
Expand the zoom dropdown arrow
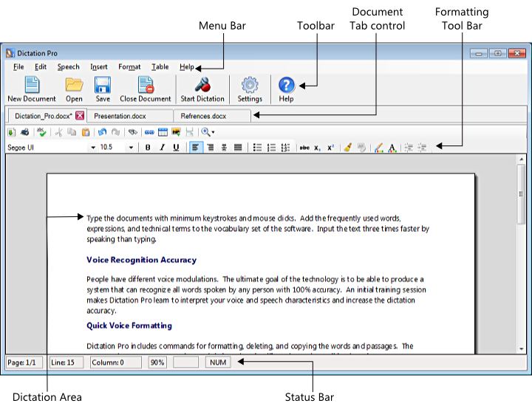click(213, 132)
